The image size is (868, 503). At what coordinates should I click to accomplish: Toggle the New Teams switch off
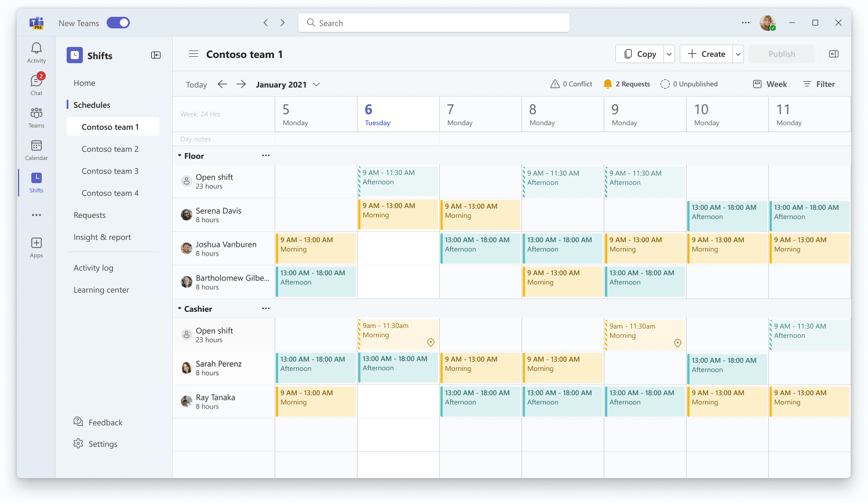point(118,23)
